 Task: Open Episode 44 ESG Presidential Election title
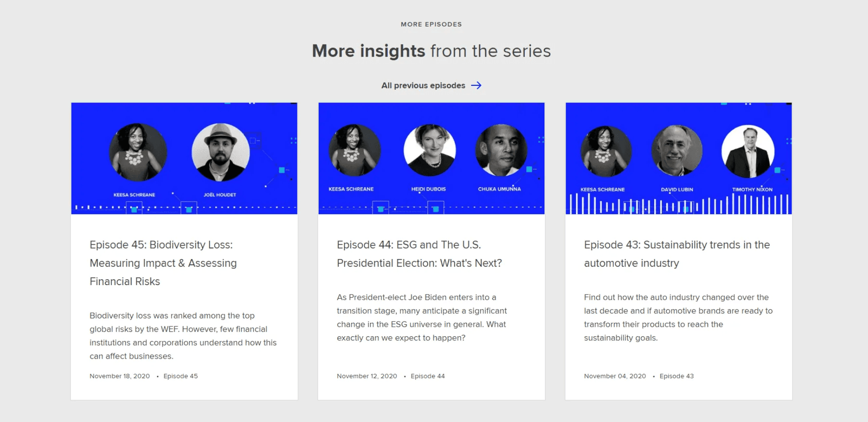point(419,254)
